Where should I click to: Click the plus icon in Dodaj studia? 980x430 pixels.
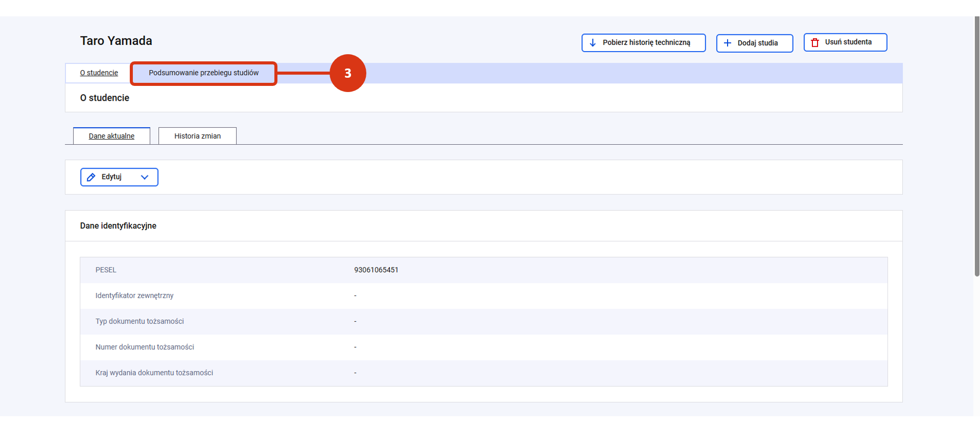[728, 43]
